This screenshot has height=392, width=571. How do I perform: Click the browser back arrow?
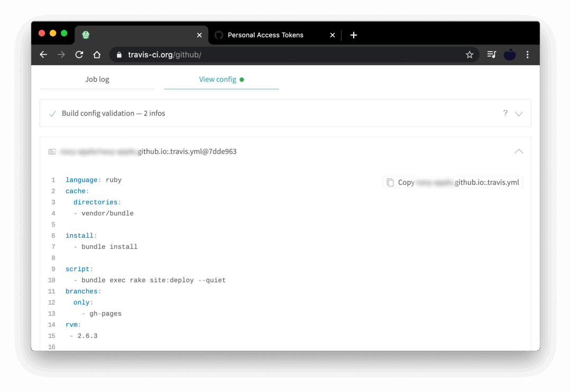click(x=44, y=54)
